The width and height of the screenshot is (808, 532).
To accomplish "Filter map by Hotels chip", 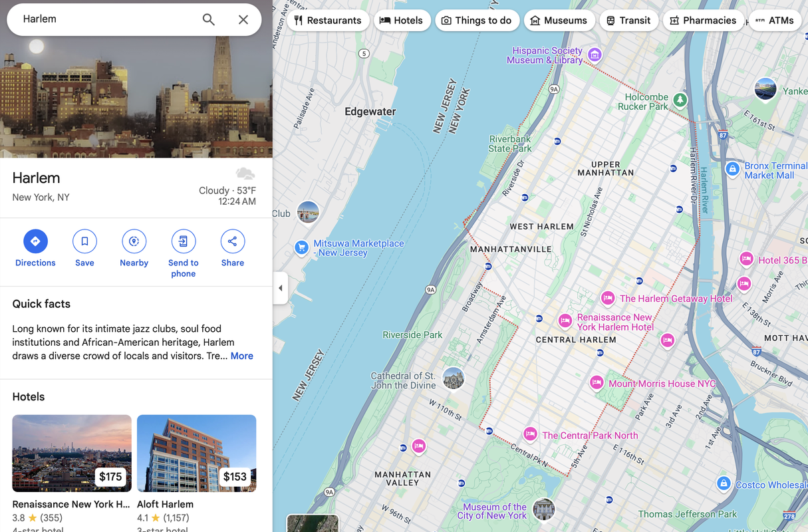I will tap(402, 20).
